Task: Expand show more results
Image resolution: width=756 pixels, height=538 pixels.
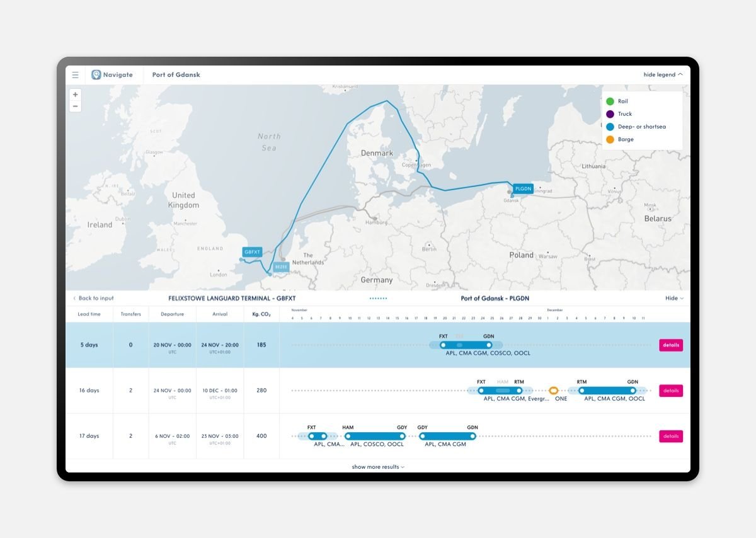Action: [377, 467]
